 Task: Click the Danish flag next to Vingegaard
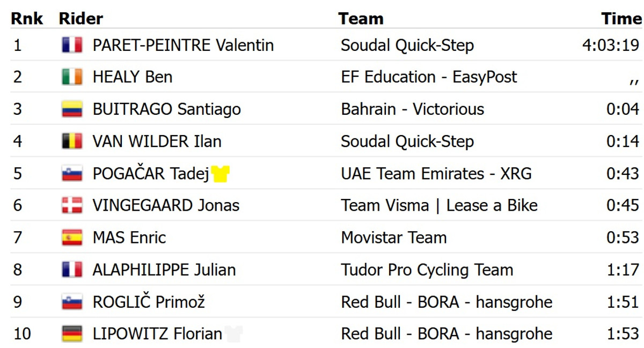[x=72, y=205]
